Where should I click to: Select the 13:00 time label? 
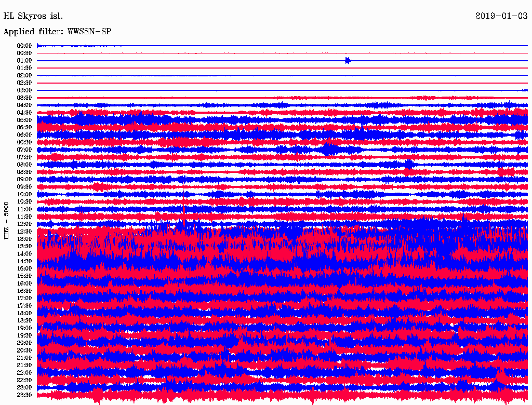24,239
